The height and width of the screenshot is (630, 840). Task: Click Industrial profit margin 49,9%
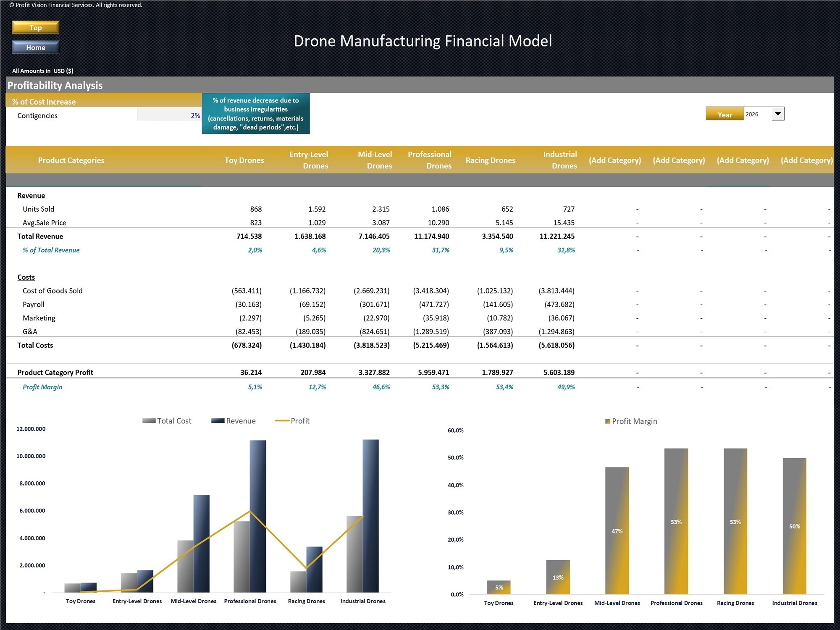tap(566, 387)
